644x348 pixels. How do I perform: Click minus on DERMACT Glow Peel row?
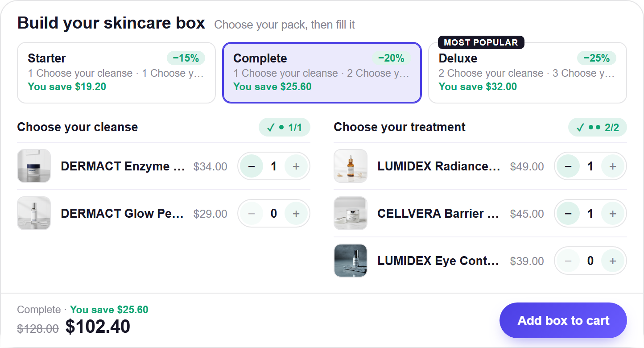(x=252, y=214)
